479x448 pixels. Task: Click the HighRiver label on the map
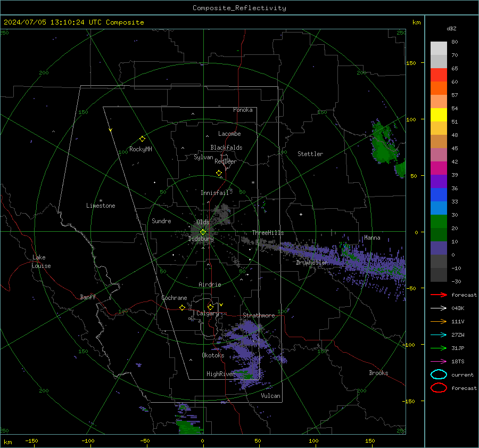coord(221,374)
